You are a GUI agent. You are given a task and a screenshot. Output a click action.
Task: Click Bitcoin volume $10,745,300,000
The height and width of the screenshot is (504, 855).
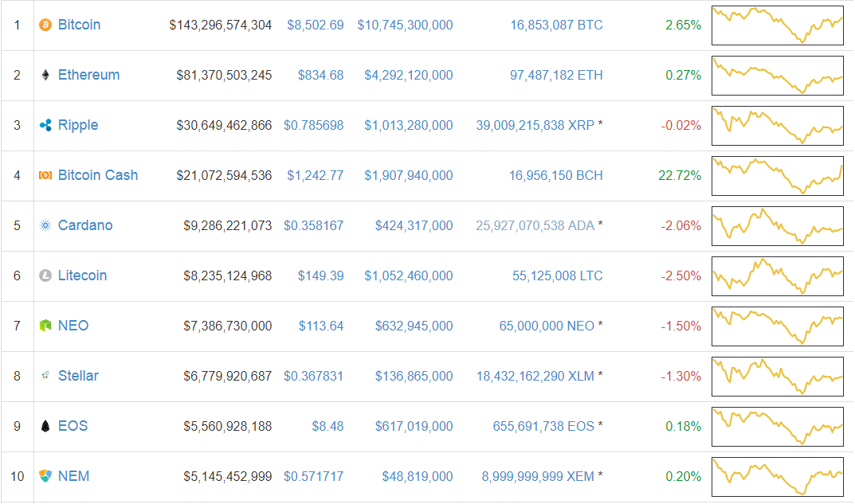pos(405,25)
